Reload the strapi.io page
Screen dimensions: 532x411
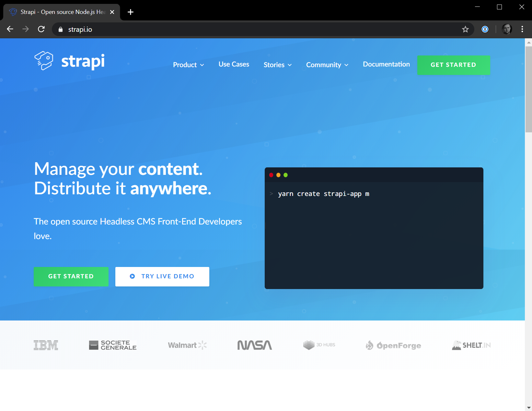(41, 29)
